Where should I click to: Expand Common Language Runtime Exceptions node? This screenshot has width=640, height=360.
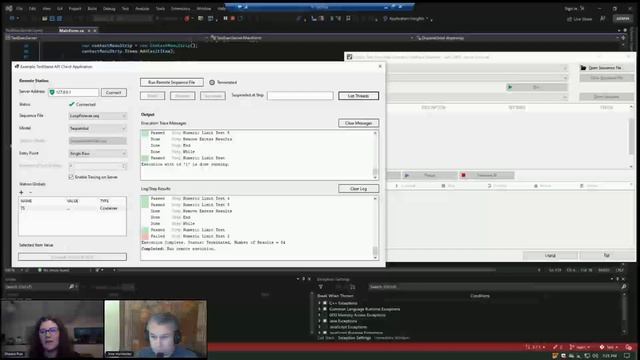(x=319, y=309)
